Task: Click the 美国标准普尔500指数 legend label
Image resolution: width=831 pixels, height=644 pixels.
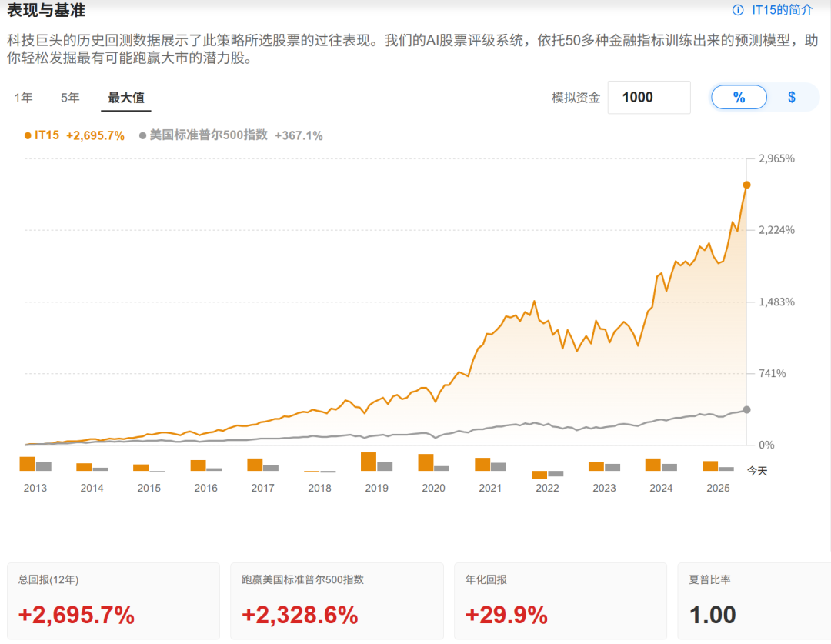Action: (x=208, y=135)
